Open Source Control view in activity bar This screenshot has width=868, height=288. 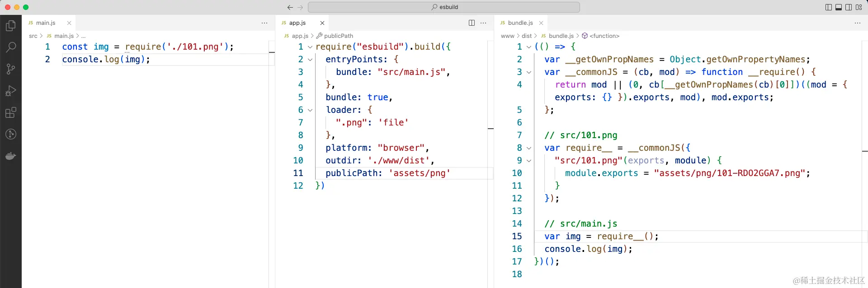[x=11, y=69]
